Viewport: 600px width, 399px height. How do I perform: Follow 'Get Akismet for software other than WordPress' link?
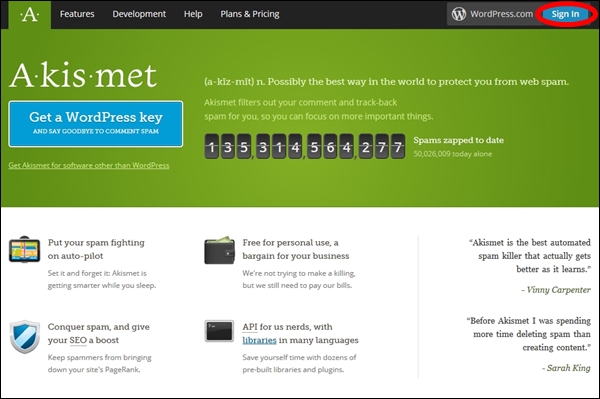(89, 165)
